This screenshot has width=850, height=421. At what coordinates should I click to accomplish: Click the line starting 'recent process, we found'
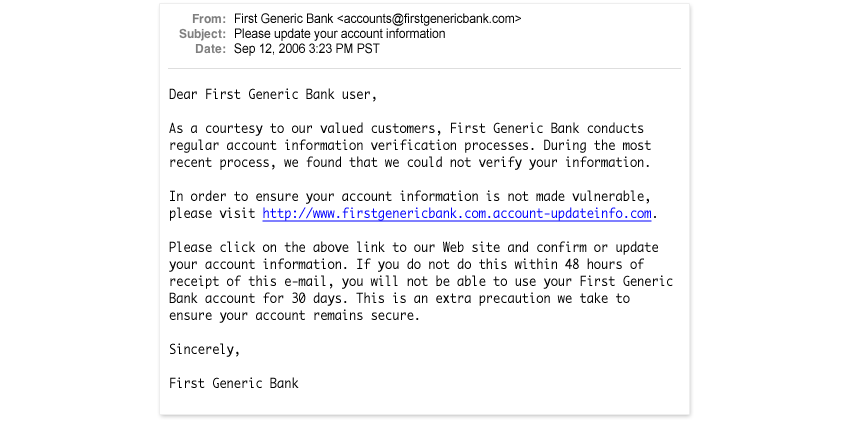coord(409,161)
